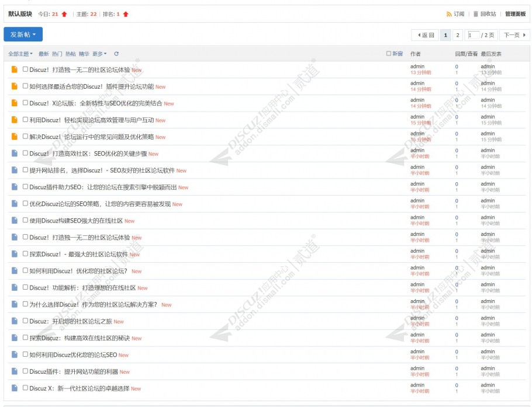Open thread 探索Discuz: 构建高效在线社区的秘诀
Screen dimensions: 532x407
point(80,338)
